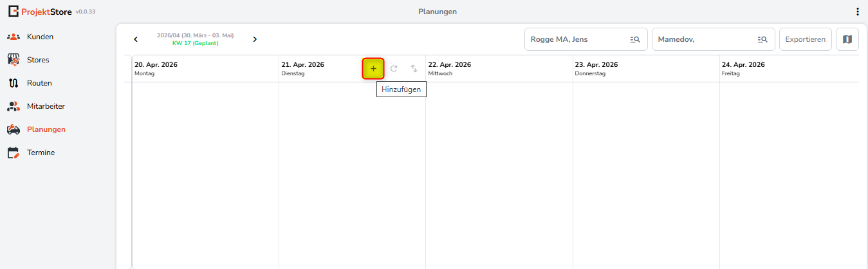Click the plus Hinzufügen icon for Dienstag
868x269 pixels.
pos(373,69)
